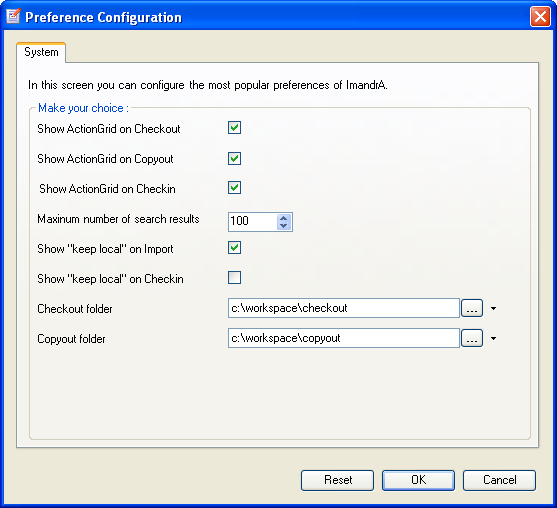
Task: Click the maximum search results value field
Action: coord(253,222)
